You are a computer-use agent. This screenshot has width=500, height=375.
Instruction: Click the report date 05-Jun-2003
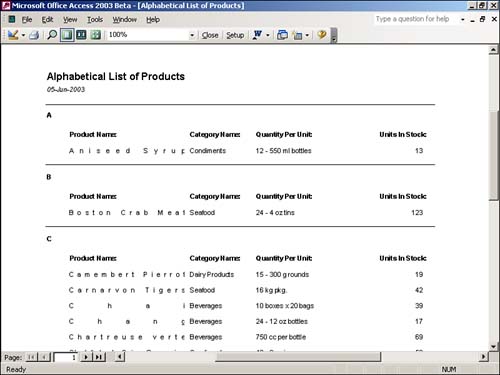pyautogui.click(x=66, y=90)
